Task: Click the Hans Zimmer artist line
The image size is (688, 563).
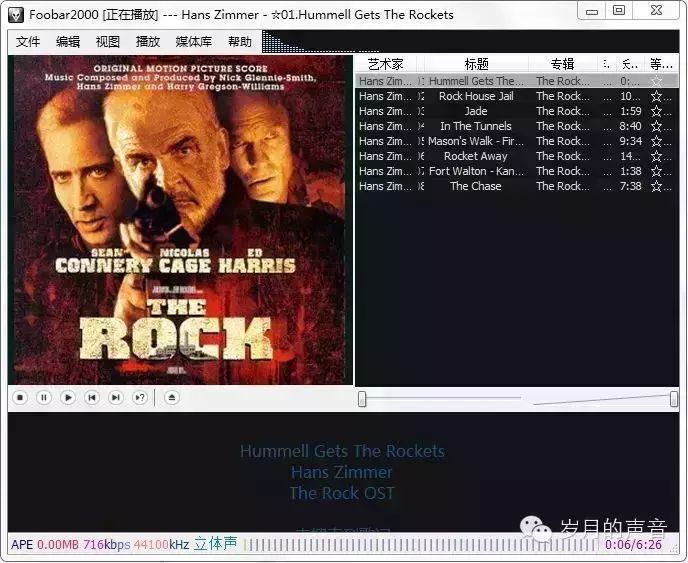Action: coord(342,472)
